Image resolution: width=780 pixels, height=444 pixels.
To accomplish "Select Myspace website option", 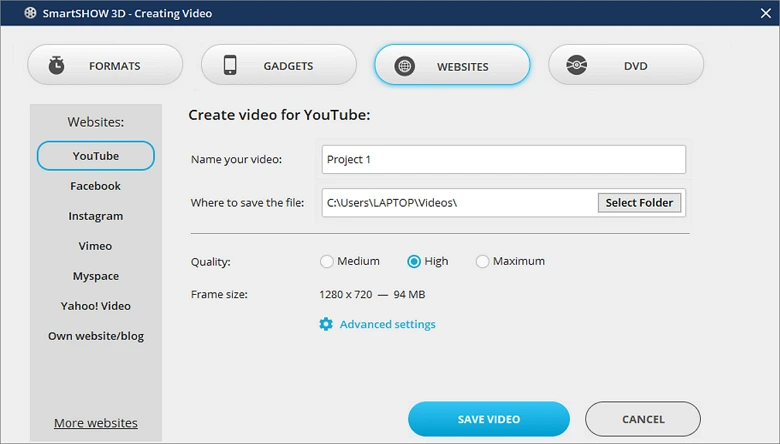I will coord(96,276).
